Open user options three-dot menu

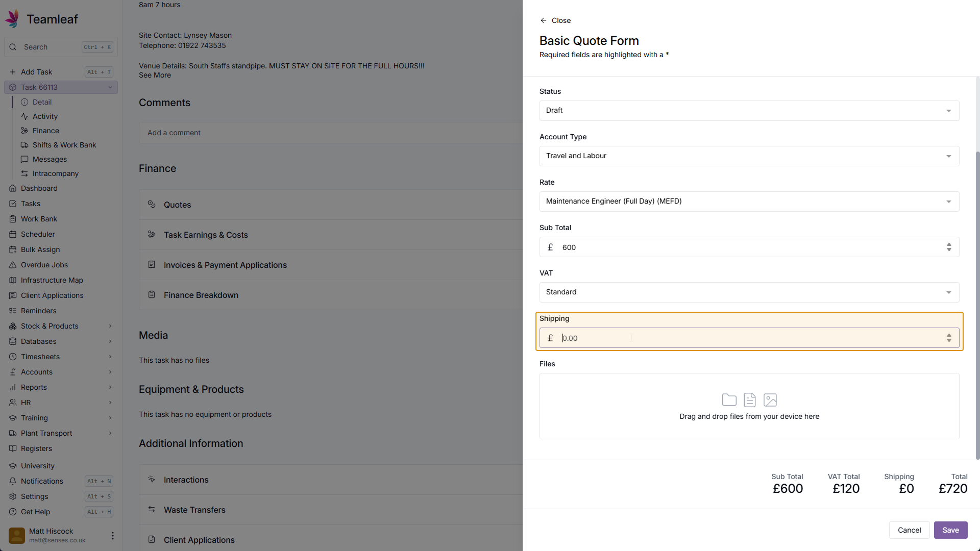click(112, 536)
